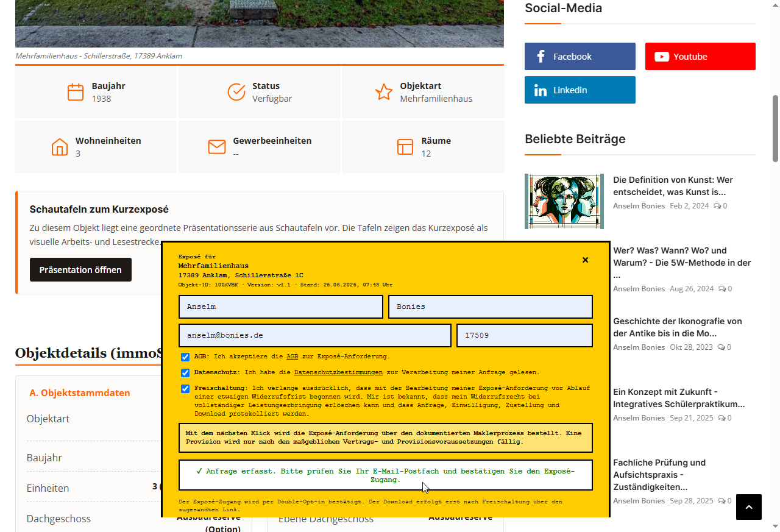Screen dimensions: 780x532
Task: Click the Beliebte Beiträge heading
Action: [x=575, y=139]
